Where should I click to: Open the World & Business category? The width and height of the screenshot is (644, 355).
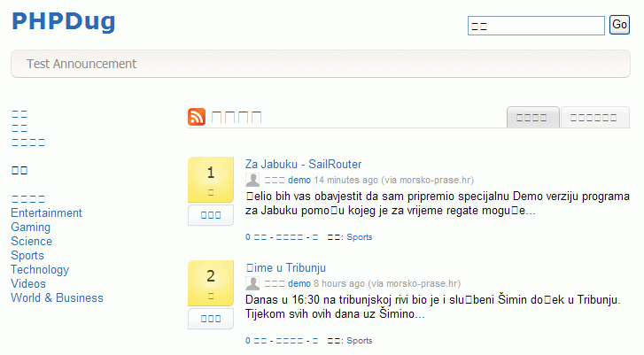pos(57,298)
